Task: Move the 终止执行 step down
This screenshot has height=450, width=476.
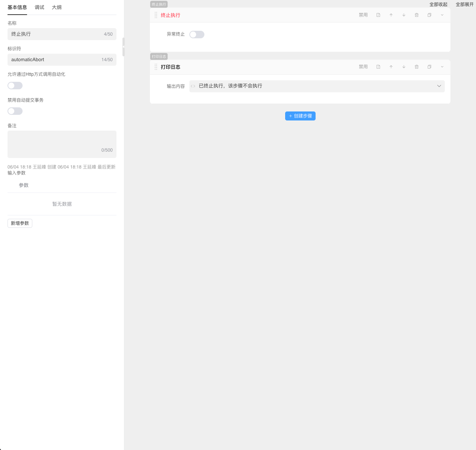Action: point(404,15)
